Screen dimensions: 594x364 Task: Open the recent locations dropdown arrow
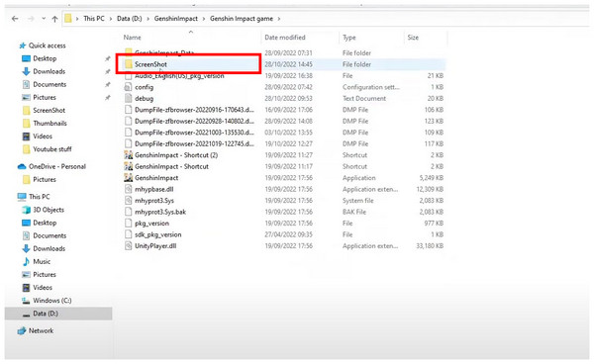tap(44, 19)
